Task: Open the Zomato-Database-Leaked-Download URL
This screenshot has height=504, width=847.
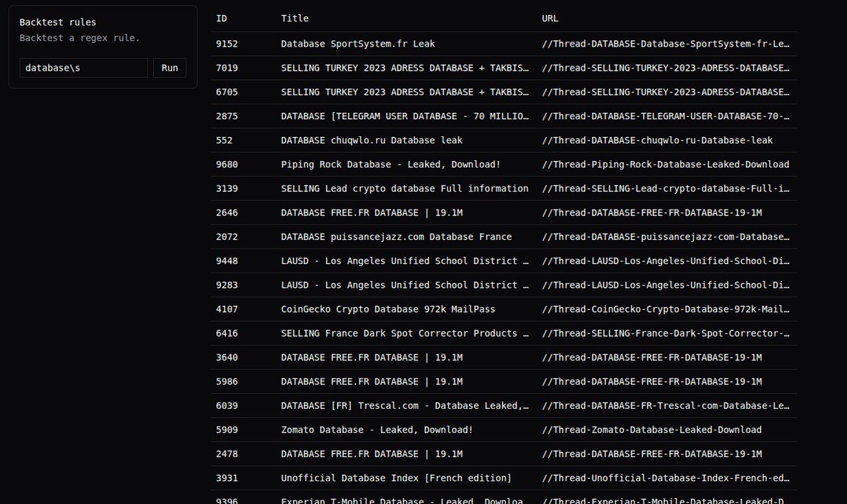Action: [x=652, y=430]
